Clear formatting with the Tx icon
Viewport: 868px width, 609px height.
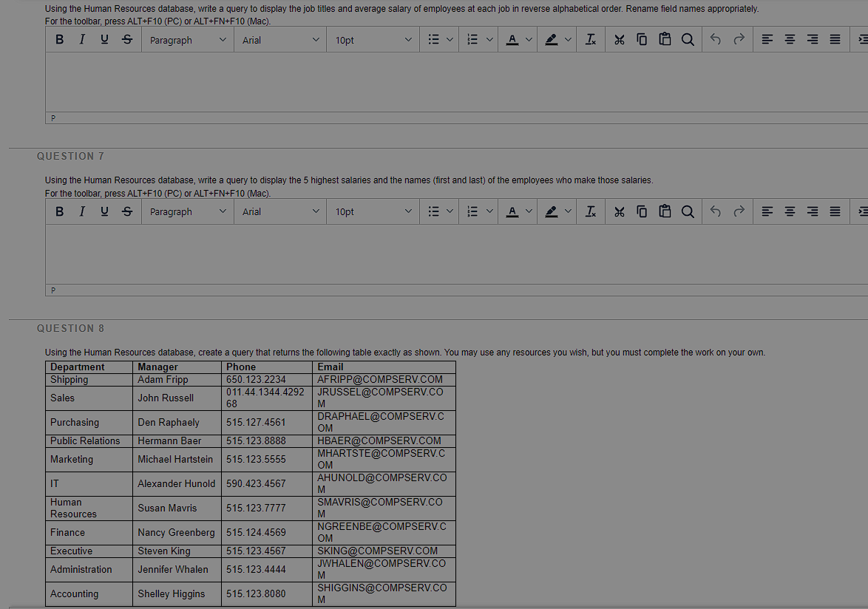click(590, 39)
